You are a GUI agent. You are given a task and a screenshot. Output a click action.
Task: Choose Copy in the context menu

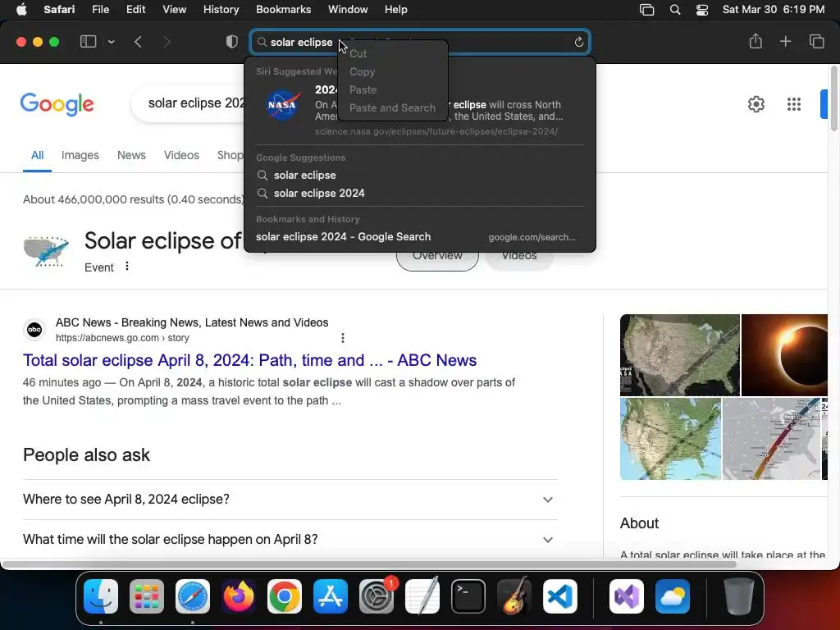[362, 72]
